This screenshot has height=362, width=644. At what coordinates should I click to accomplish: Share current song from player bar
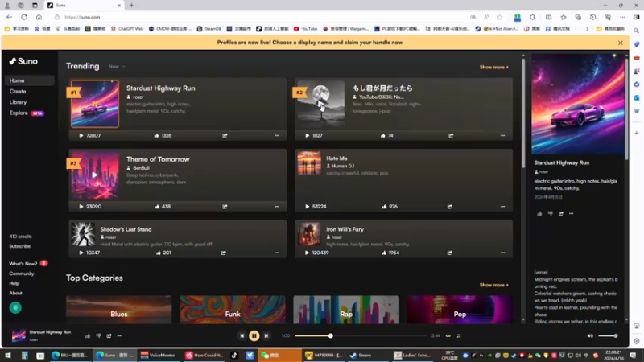(109, 335)
